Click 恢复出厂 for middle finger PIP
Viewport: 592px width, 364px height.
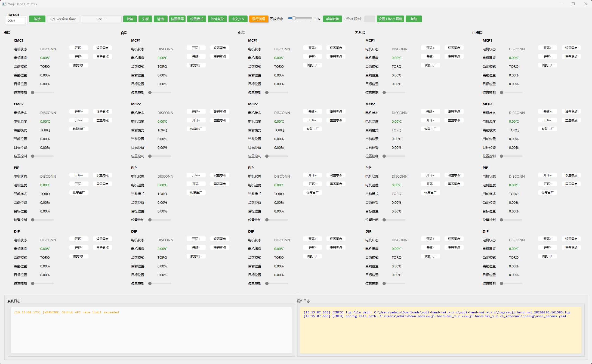[x=312, y=193]
